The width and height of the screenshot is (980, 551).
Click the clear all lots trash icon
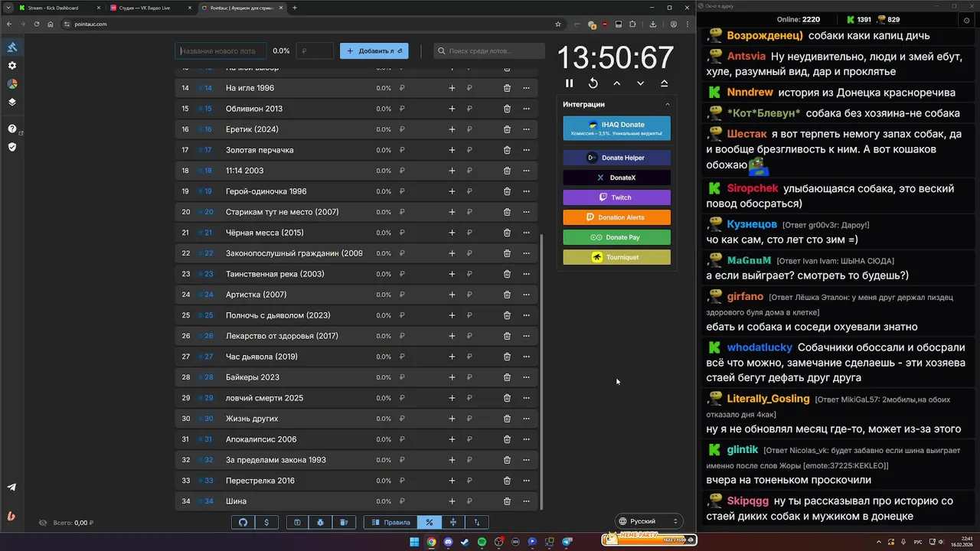(x=344, y=522)
